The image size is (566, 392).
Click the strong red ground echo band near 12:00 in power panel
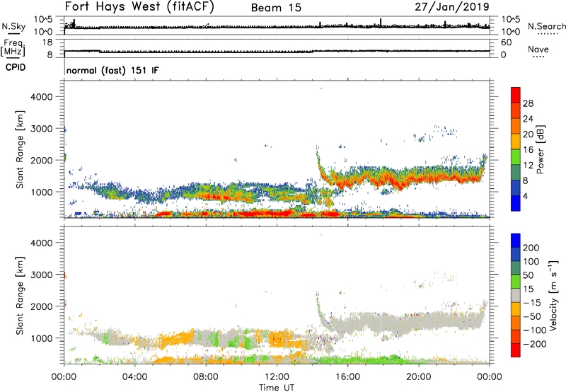[267, 214]
